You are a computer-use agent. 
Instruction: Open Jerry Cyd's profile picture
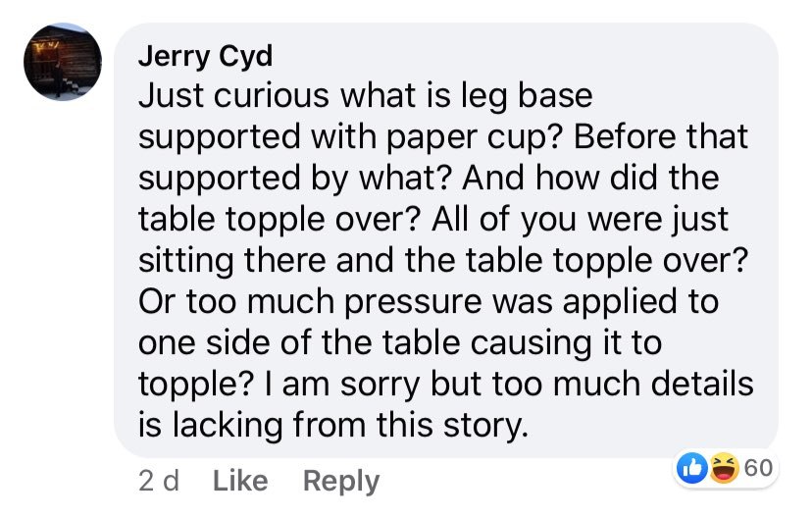63,62
